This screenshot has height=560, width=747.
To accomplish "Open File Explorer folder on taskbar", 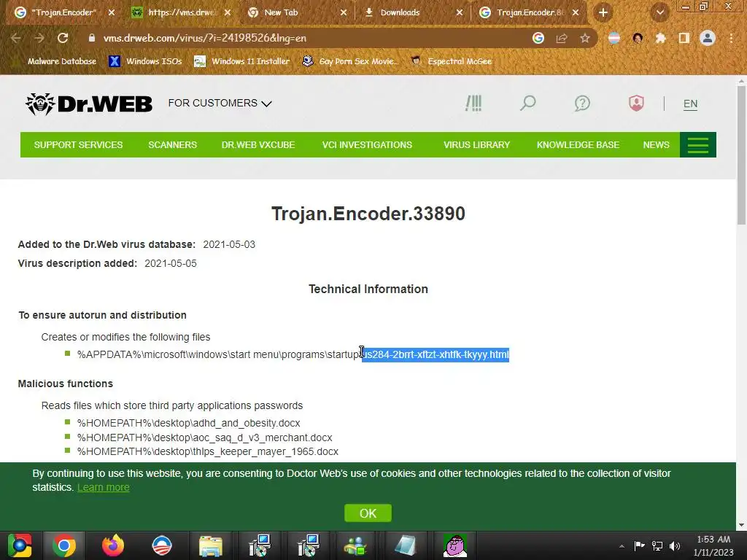I will 210,545.
